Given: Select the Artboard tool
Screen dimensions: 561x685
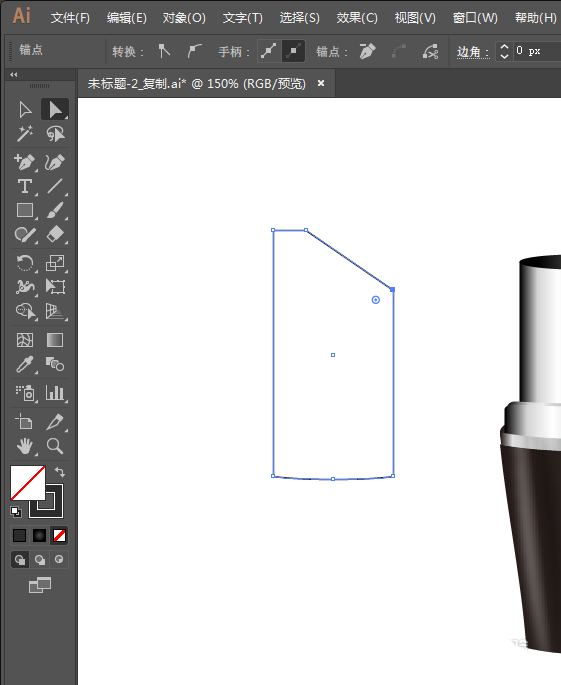Looking at the screenshot, I should click(x=25, y=422).
